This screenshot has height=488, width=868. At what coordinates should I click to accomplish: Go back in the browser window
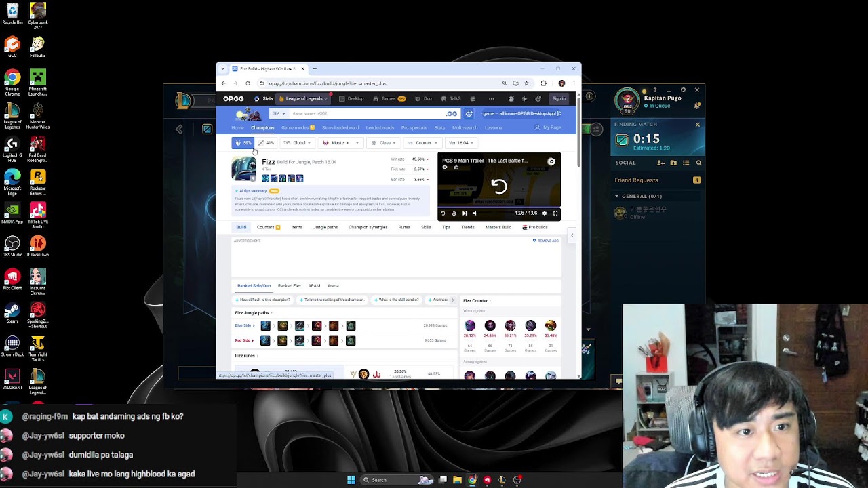pos(223,83)
